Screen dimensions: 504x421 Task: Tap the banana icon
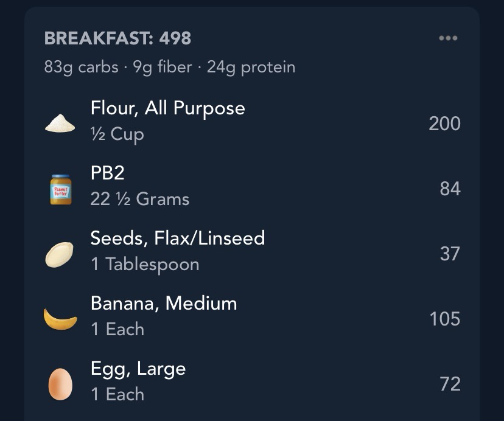[60, 319]
